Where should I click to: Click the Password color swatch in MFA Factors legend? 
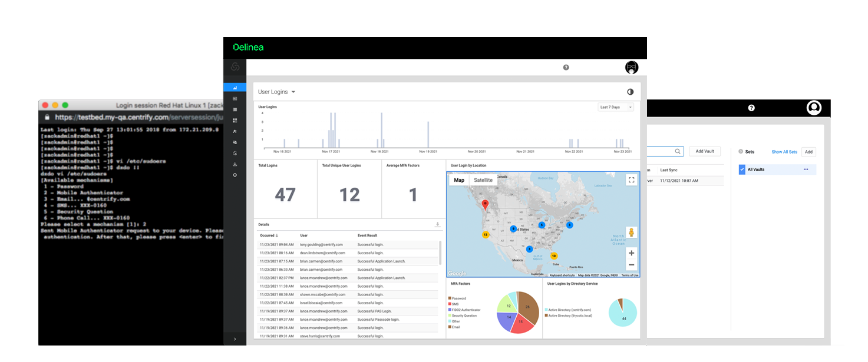[x=449, y=298]
